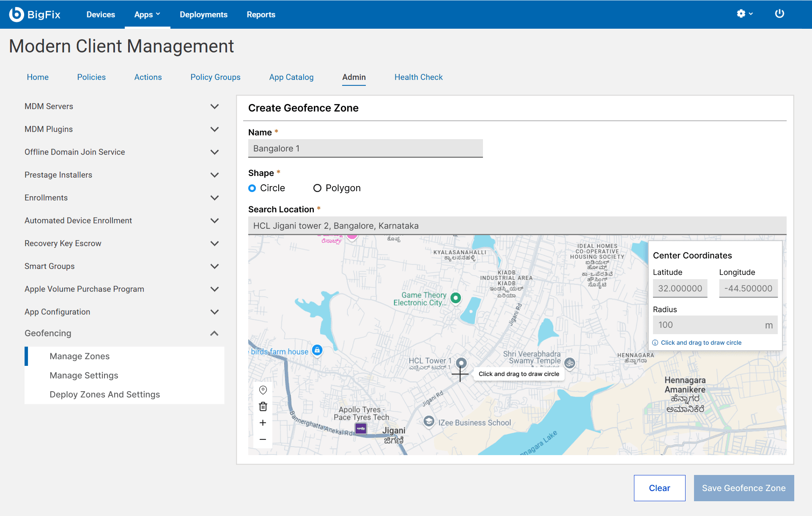Click the info icon beside draw circle hint
Image resolution: width=812 pixels, height=516 pixels.
tap(655, 343)
